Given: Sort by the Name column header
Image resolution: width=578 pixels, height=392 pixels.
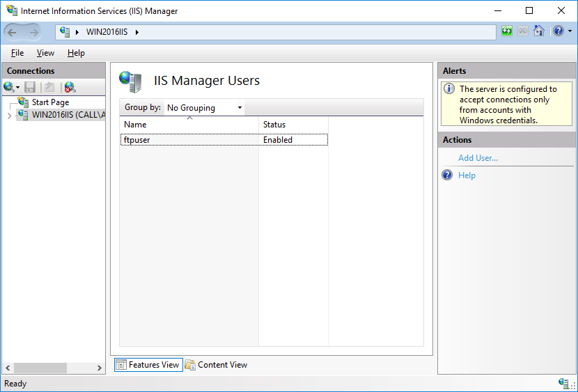Looking at the screenshot, I should pyautogui.click(x=189, y=125).
